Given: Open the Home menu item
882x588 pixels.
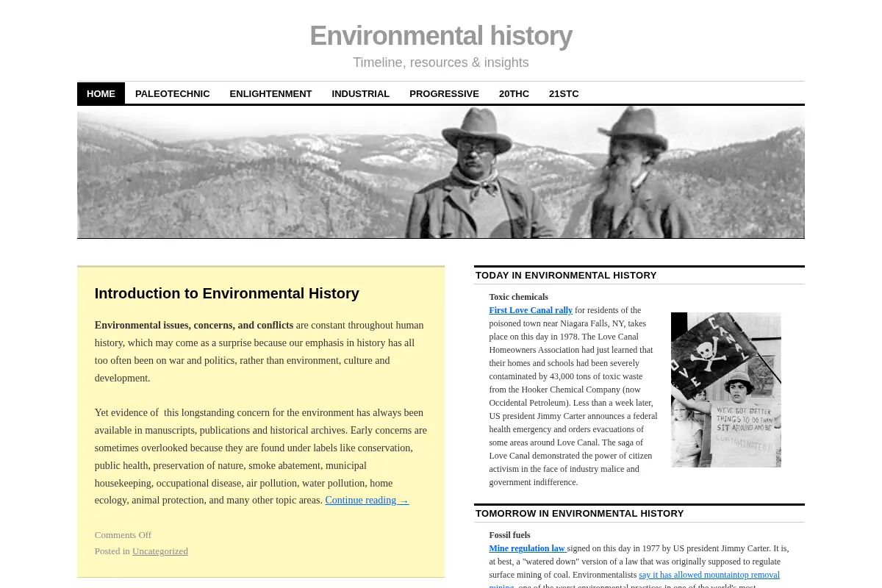Looking at the screenshot, I should point(101,93).
